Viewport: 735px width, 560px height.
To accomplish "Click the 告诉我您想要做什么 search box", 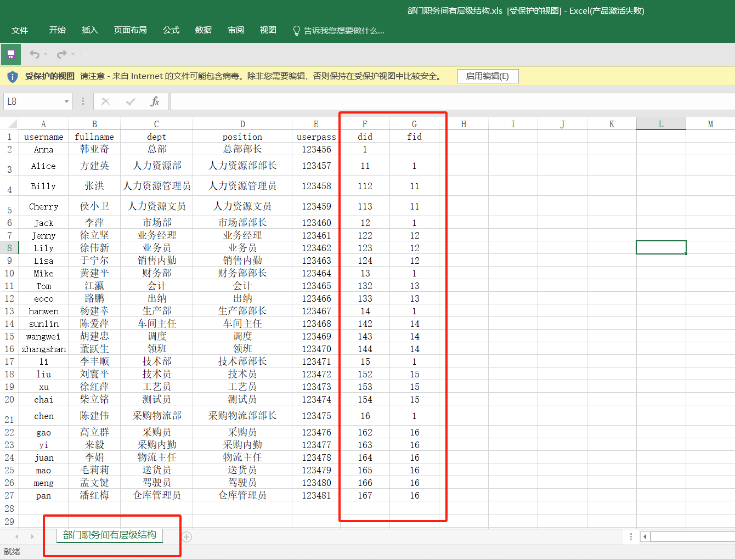I will tap(344, 31).
